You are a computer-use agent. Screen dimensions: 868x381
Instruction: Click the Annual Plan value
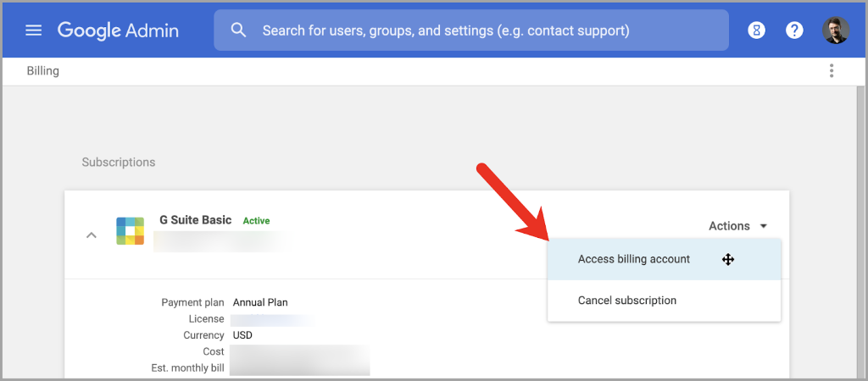tap(260, 302)
